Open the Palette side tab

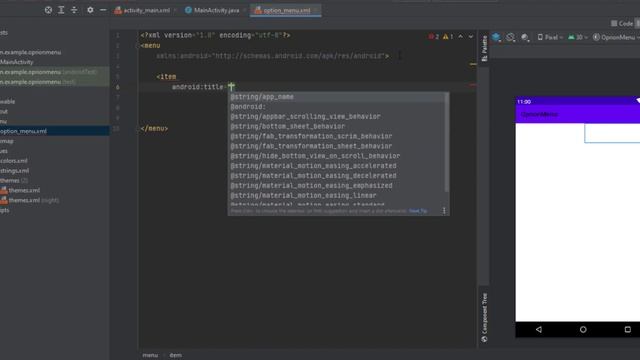(x=484, y=48)
